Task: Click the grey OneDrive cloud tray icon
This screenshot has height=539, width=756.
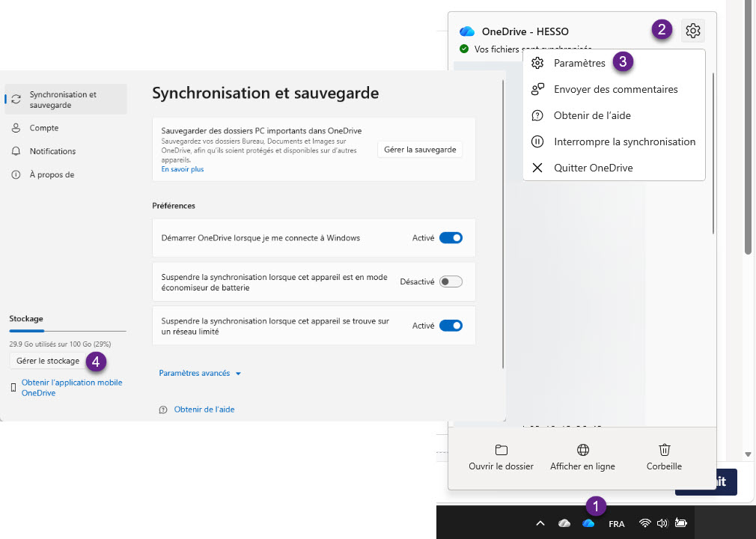Action: [x=564, y=523]
